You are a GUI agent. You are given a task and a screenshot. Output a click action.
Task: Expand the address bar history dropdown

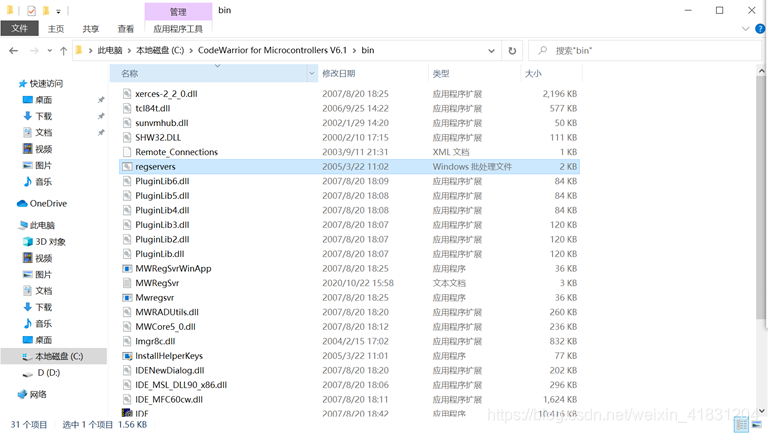coord(491,50)
